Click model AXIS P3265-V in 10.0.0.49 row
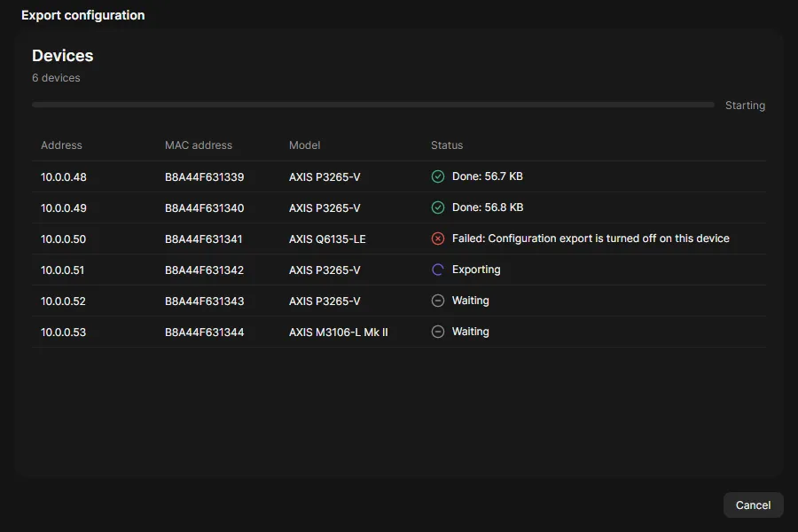 click(x=325, y=208)
